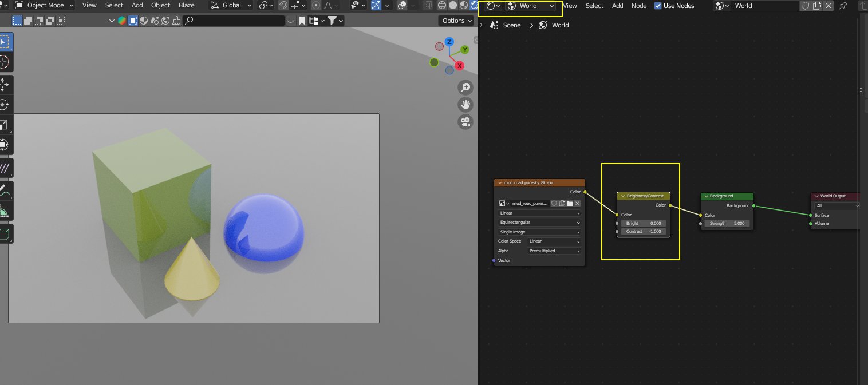
Task: Open the Single Image source dropdown
Action: point(539,232)
